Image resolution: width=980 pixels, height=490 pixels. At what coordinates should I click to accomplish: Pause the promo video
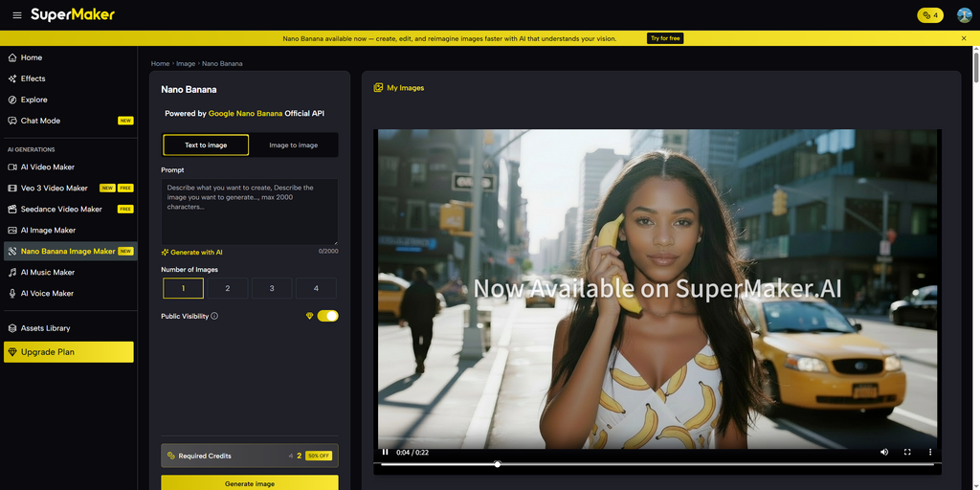[386, 452]
